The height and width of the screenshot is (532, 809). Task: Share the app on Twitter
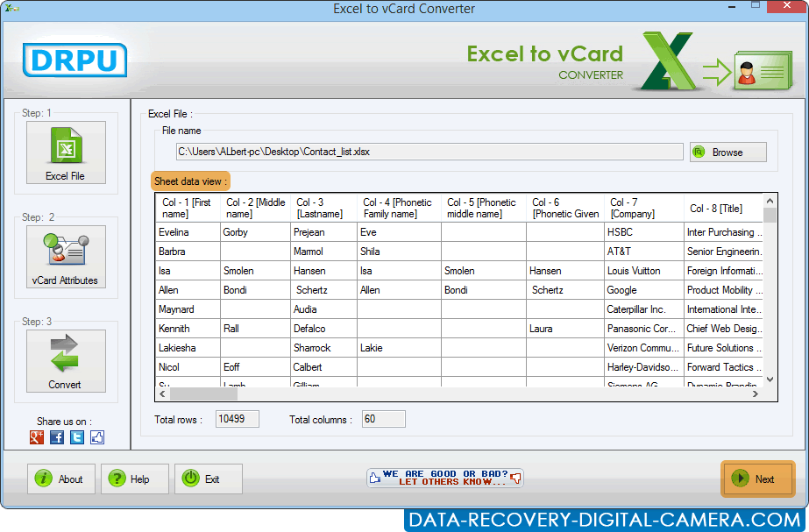76,437
